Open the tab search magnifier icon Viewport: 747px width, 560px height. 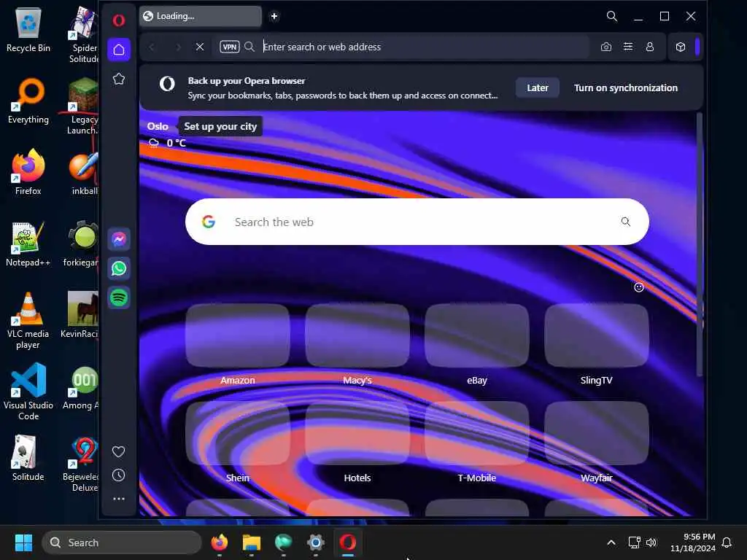pyautogui.click(x=612, y=16)
